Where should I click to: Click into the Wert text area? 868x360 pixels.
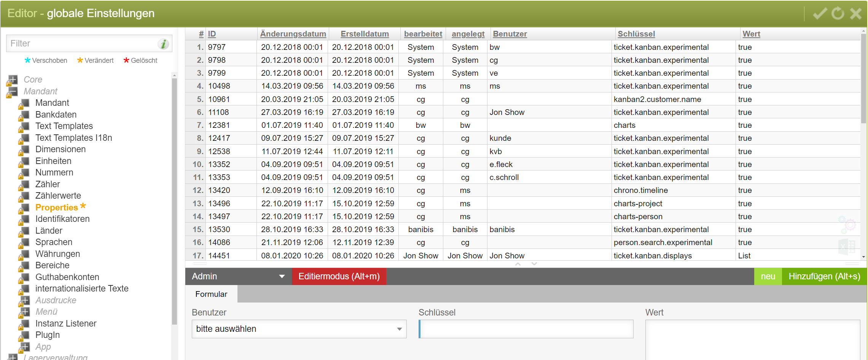click(x=753, y=340)
